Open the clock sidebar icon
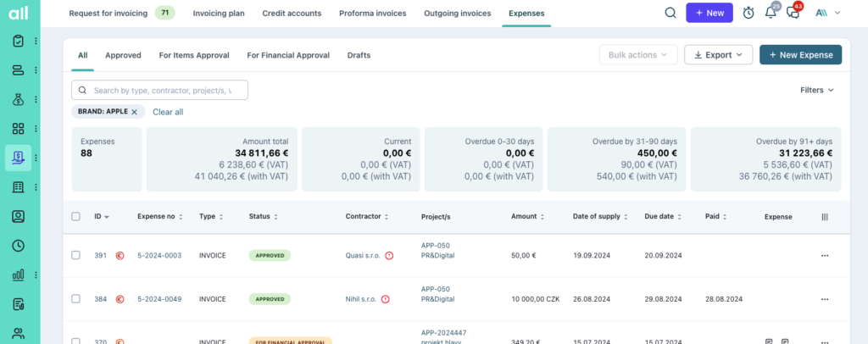 pos(19,246)
